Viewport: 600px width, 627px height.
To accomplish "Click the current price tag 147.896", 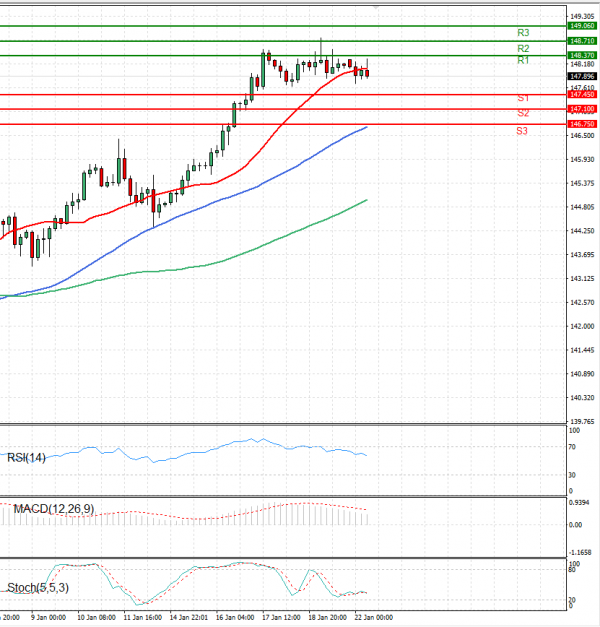I will (582, 76).
